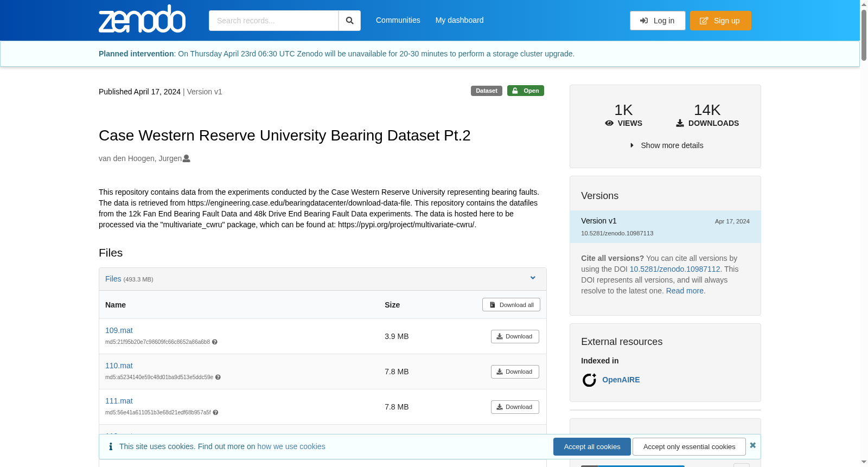This screenshot has height=467, width=868.
Task: Dismiss the cookie banner with X
Action: coord(752,445)
